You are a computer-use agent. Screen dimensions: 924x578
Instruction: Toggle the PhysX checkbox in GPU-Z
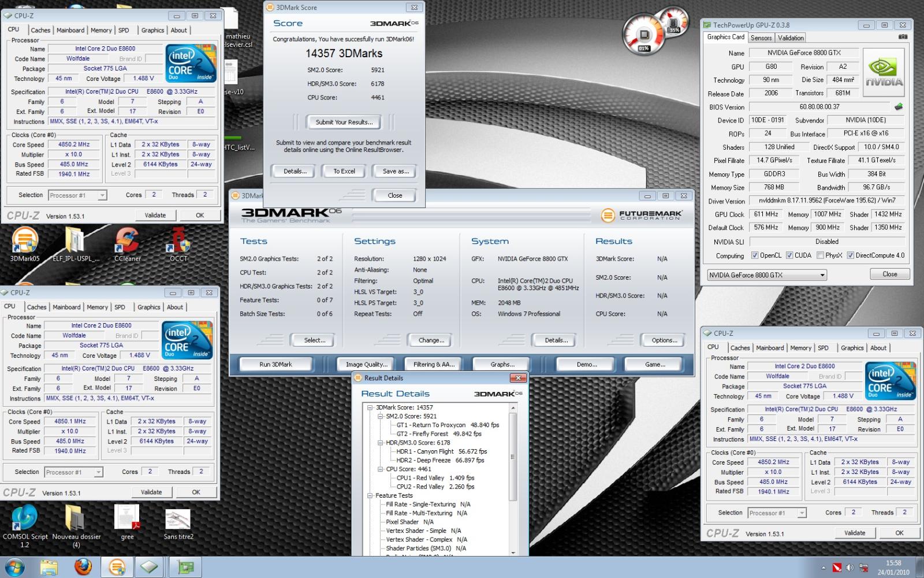click(820, 255)
